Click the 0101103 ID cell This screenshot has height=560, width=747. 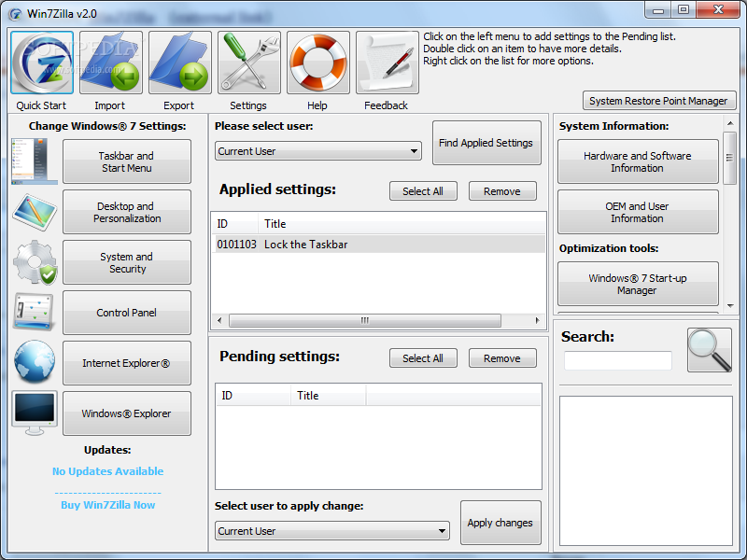tap(237, 245)
